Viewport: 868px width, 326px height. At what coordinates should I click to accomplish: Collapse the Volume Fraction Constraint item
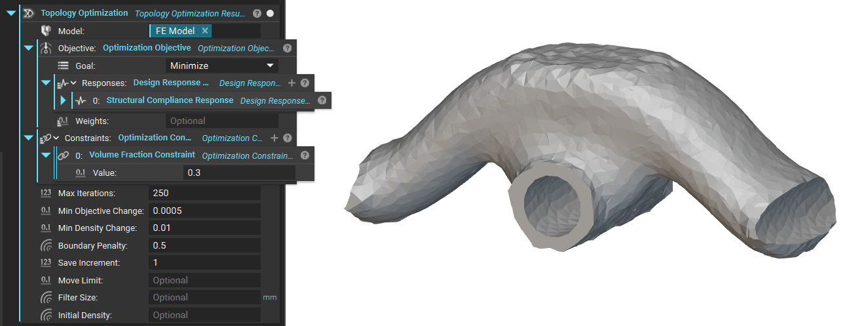[46, 155]
